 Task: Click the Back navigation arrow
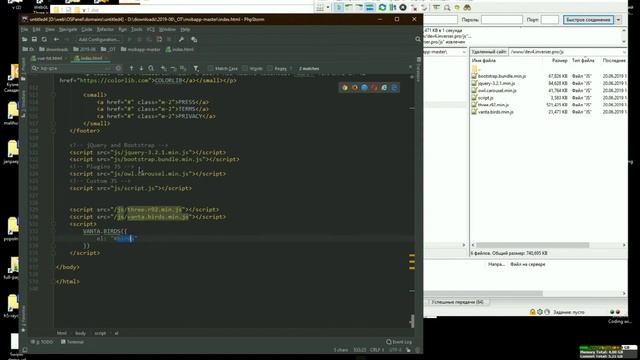tap(56, 40)
